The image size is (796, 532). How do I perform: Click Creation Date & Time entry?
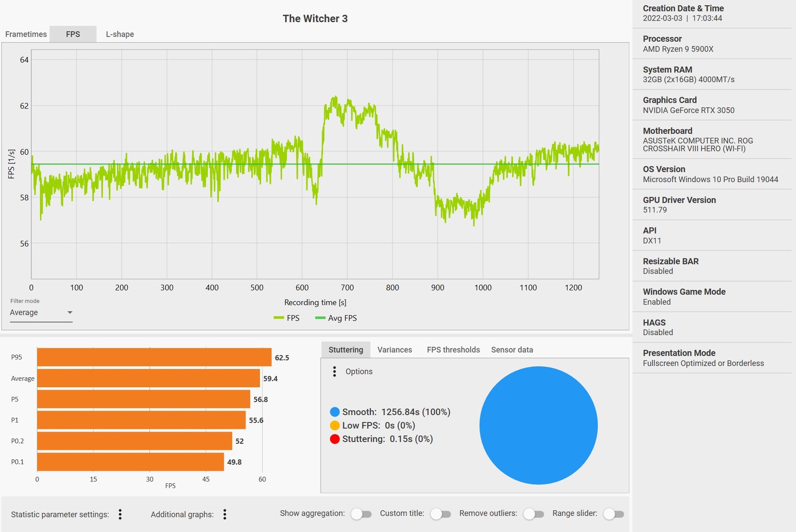(x=712, y=13)
